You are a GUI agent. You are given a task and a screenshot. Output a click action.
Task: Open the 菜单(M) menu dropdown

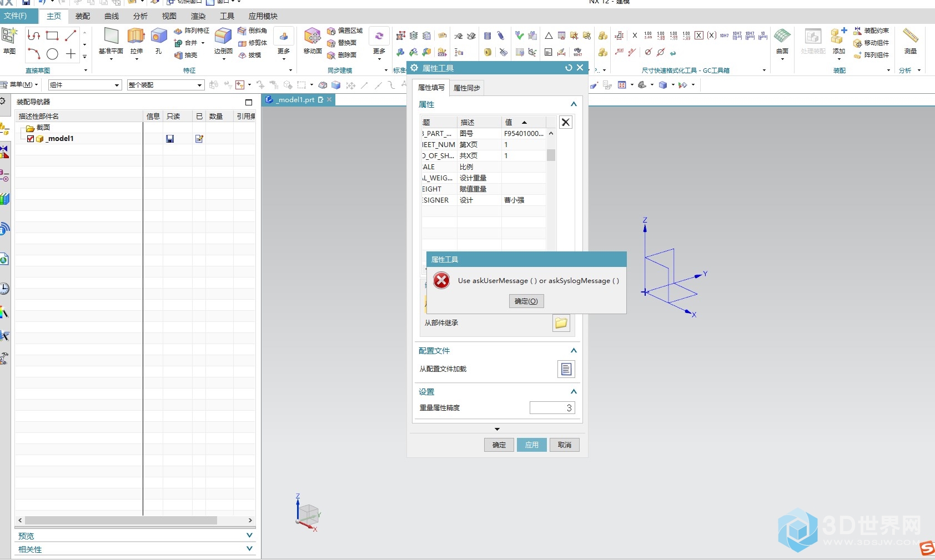point(21,85)
